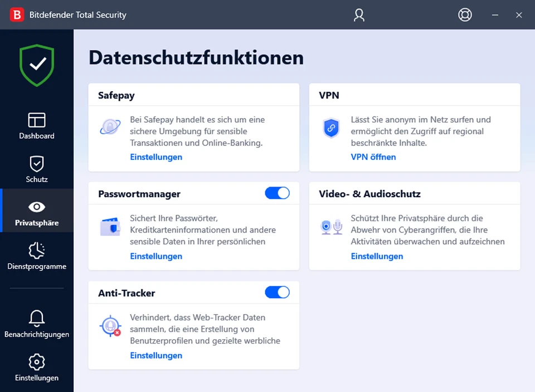Click the VPN shield icon
The height and width of the screenshot is (392, 535).
(x=331, y=128)
